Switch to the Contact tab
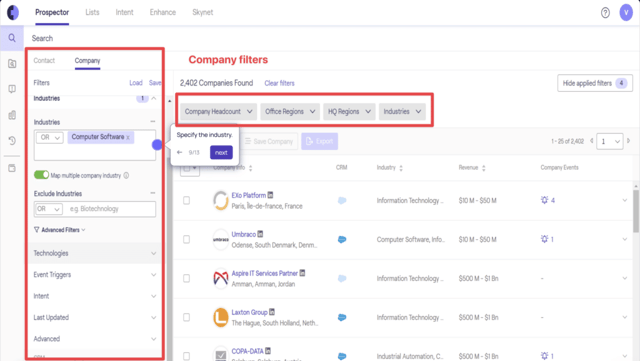 pos(44,60)
